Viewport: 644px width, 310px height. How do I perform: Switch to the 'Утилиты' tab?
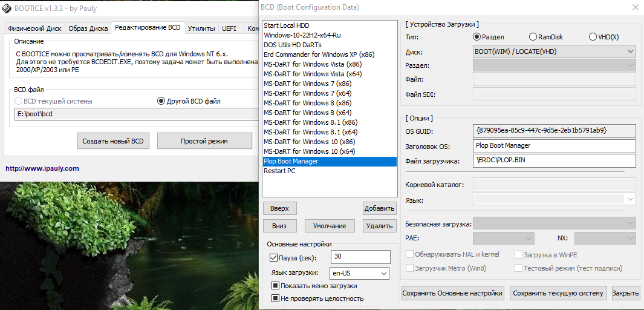[x=201, y=28]
